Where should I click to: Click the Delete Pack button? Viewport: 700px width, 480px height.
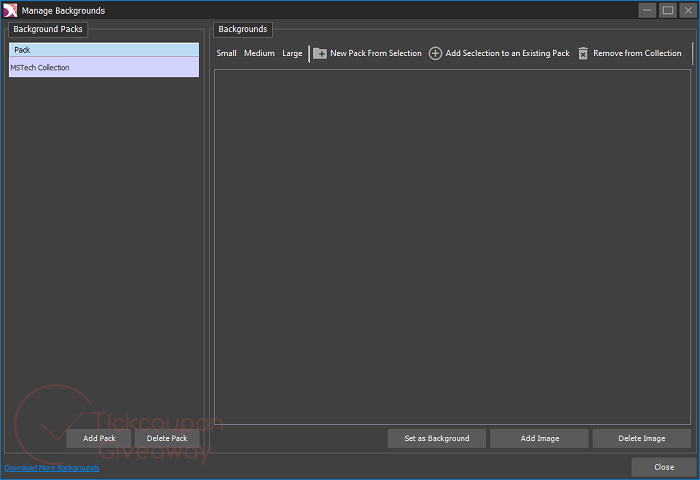167,438
